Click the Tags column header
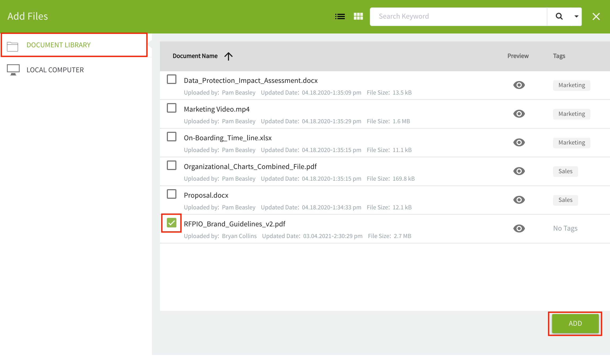610x364 pixels. [559, 56]
